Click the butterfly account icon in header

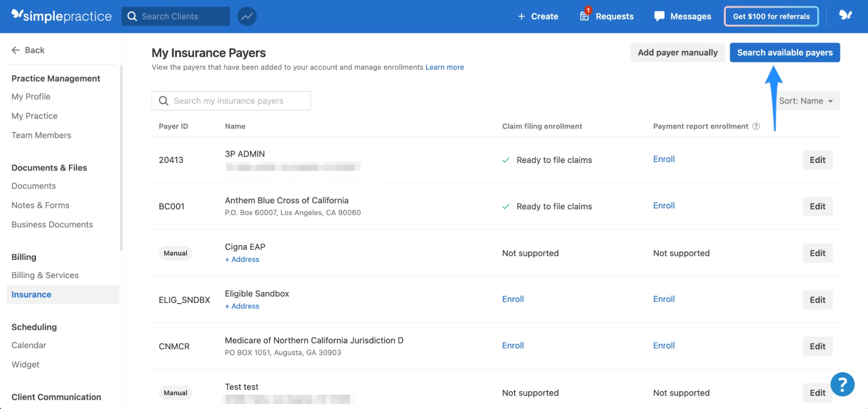pyautogui.click(x=845, y=16)
